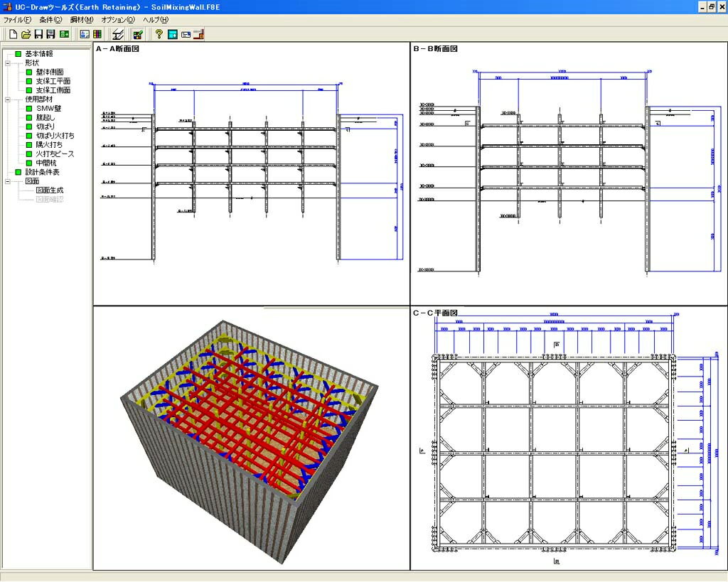
Task: Click the Open file folder icon
Action: pyautogui.click(x=26, y=33)
